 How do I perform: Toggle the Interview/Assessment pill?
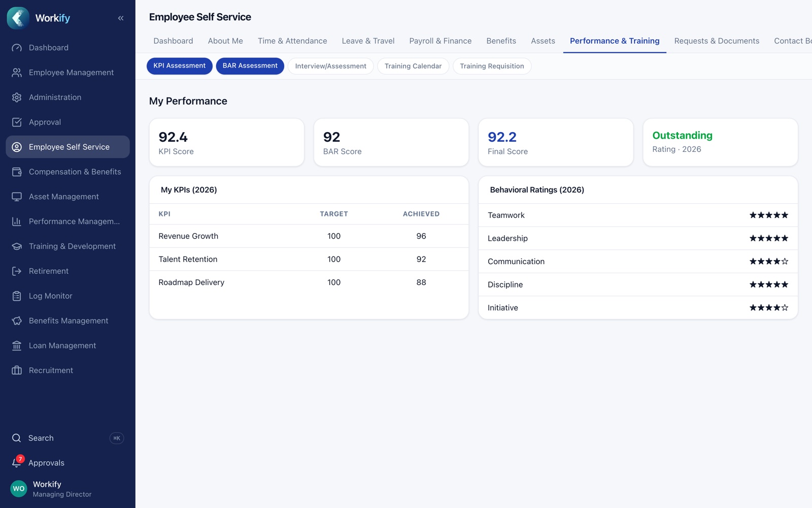point(330,66)
